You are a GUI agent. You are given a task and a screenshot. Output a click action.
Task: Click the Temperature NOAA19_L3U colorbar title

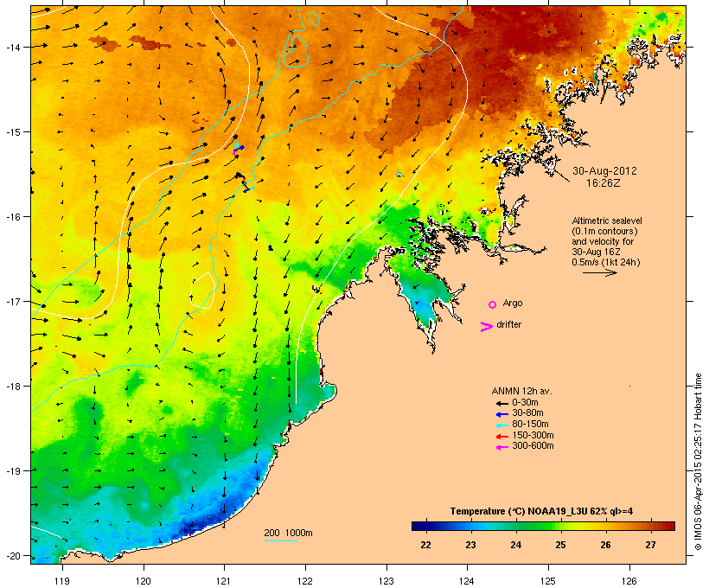(541, 512)
